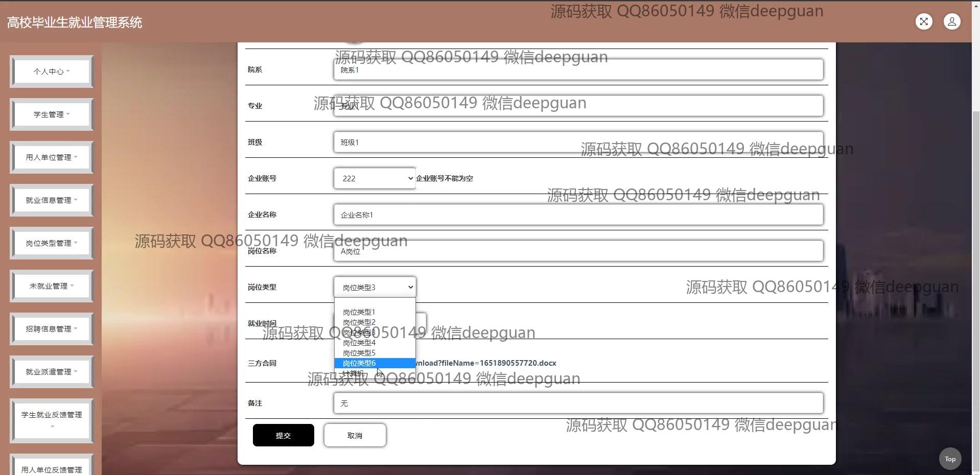Click the 企业名称 input field
The height and width of the screenshot is (475, 980).
(578, 215)
